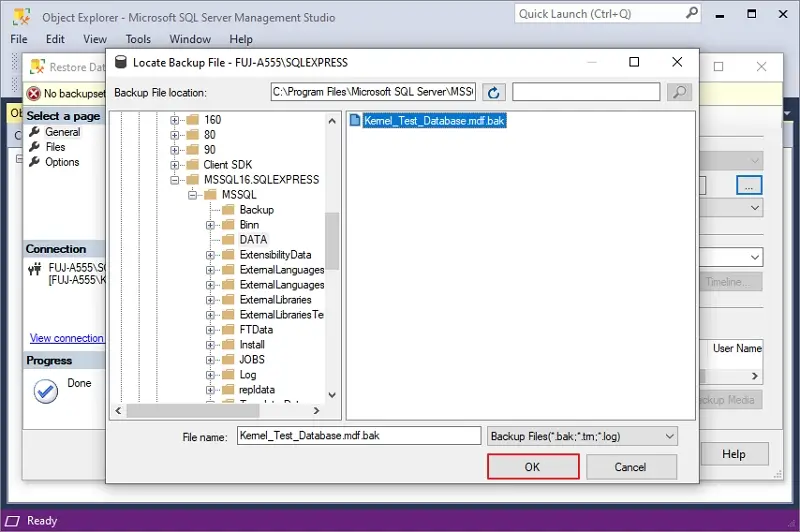Click the red error icon beside No backupset message
This screenshot has height=532, width=800.
point(34,93)
